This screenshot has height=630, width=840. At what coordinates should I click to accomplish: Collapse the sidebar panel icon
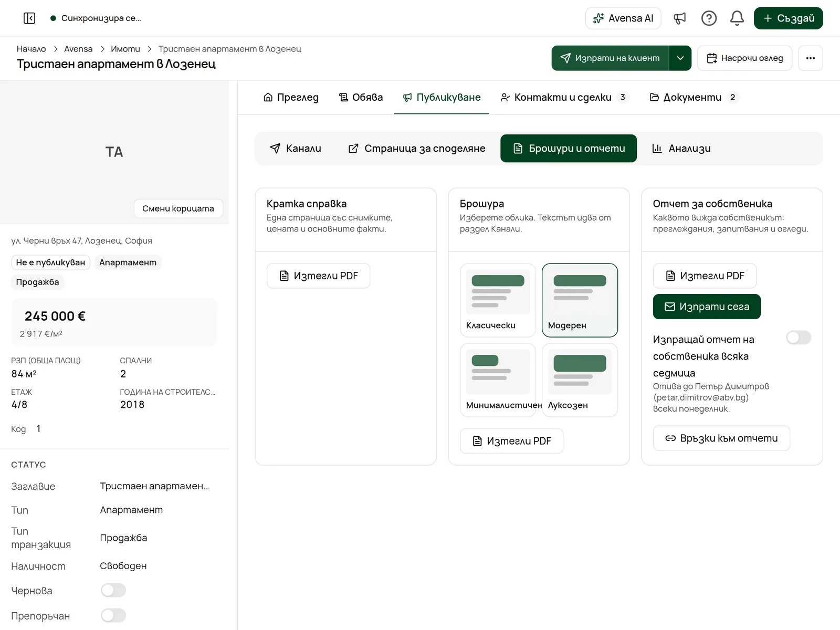(29, 18)
